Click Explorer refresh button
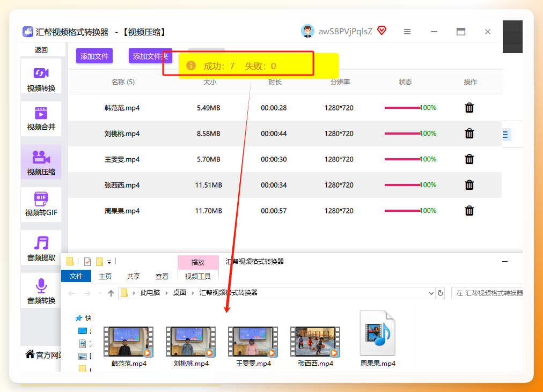Screen dimensions: 543x392 pyautogui.click(x=441, y=293)
